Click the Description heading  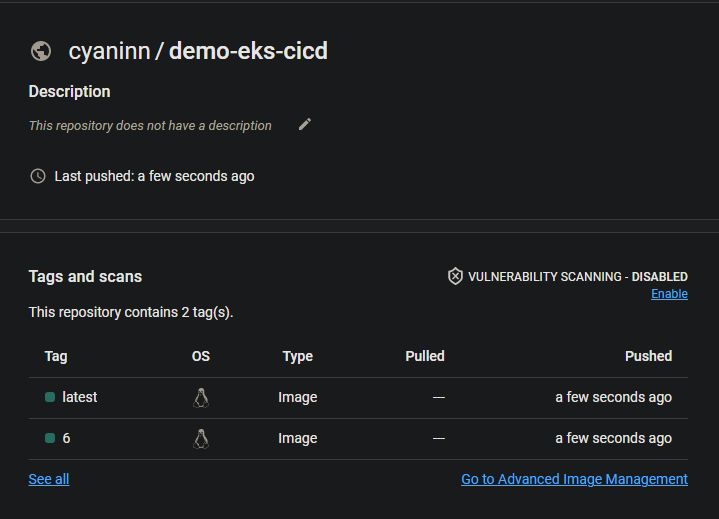tap(69, 91)
